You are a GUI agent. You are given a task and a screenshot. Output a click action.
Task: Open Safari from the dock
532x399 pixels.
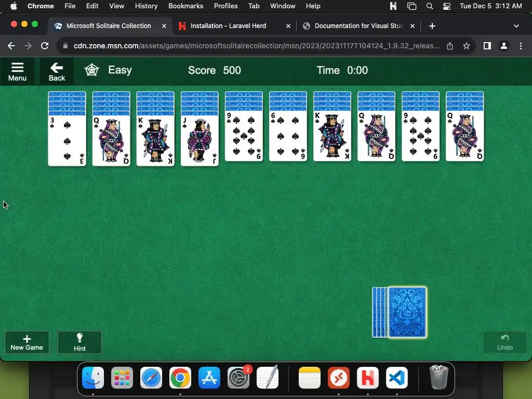coord(151,378)
